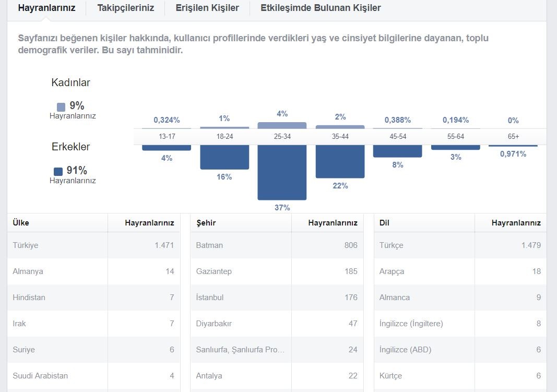Screen dimensions: 557x392
Task: Open the Takipçileriniz tab
Action: (x=125, y=8)
